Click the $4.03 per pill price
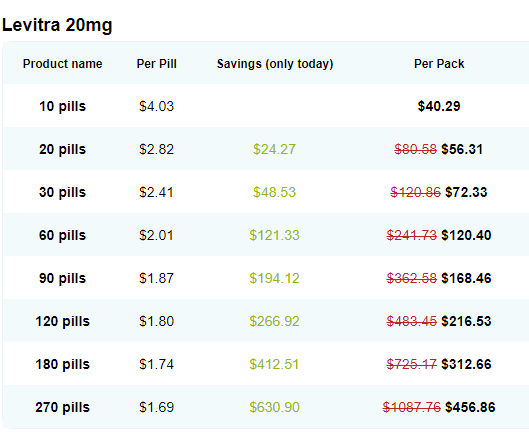 pyautogui.click(x=157, y=106)
